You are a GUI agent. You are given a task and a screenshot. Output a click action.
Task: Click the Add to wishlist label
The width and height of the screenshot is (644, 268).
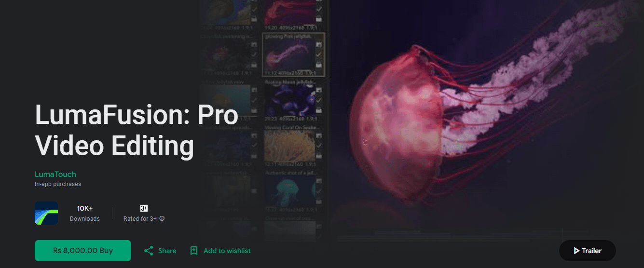[x=227, y=251]
